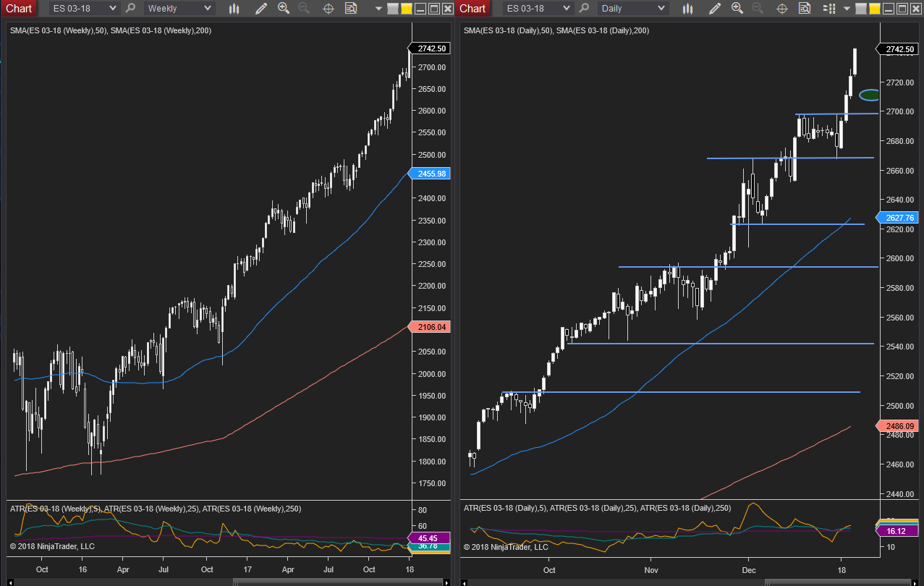The height and width of the screenshot is (586, 924).
Task: Select drawing tools pencil in Weekly chart
Action: tap(261, 9)
